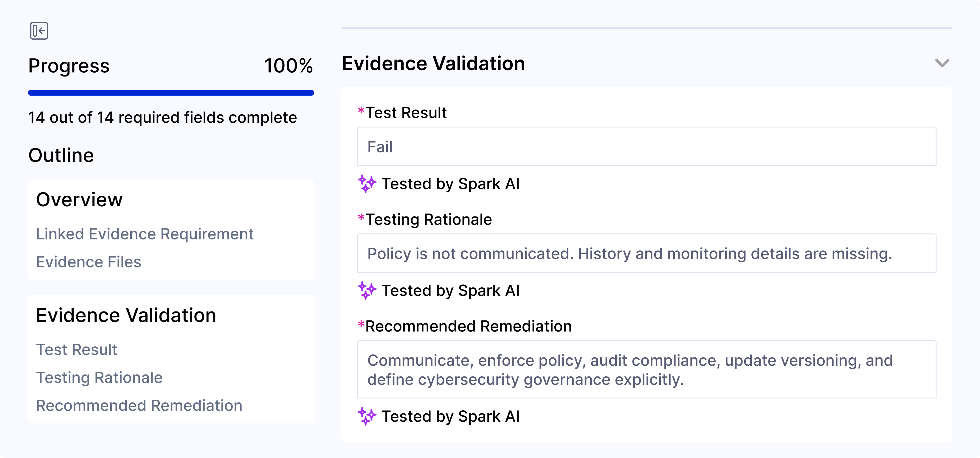This screenshot has width=980, height=458.
Task: Click Tested by Spark AI below Test Result
Action: (450, 184)
